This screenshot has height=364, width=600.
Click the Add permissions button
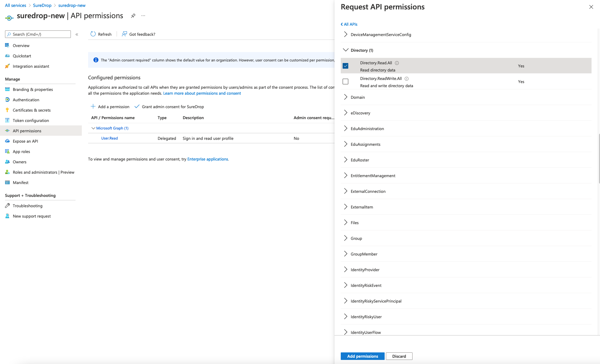click(362, 356)
